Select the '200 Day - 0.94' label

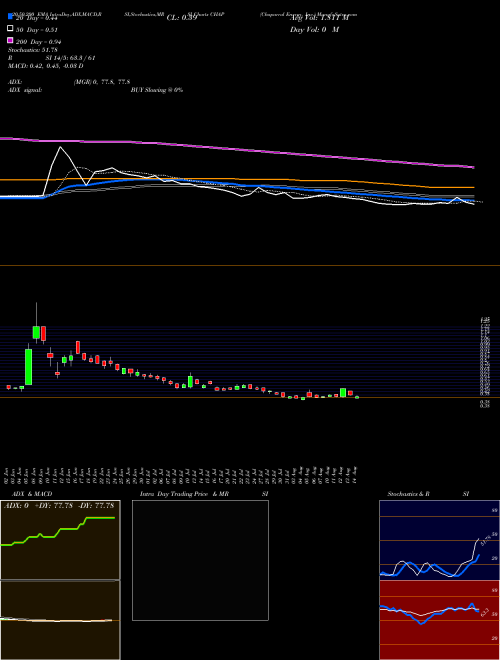point(39,42)
